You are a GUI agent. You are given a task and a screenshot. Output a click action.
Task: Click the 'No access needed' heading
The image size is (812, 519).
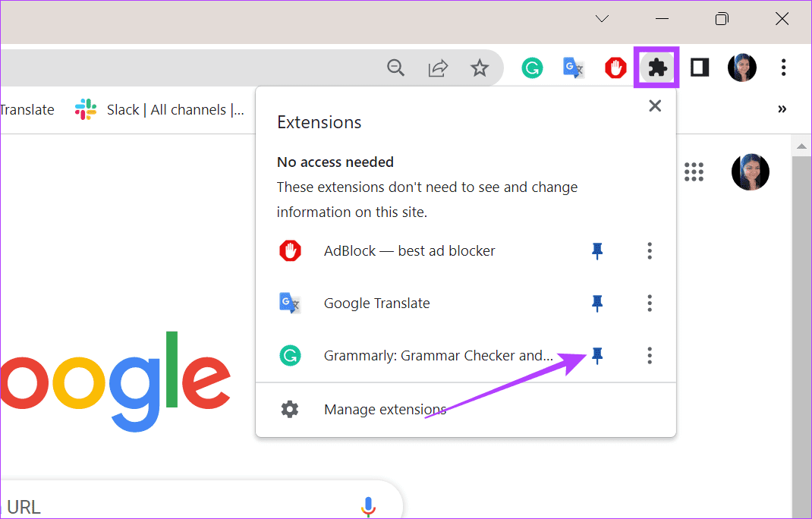point(335,162)
